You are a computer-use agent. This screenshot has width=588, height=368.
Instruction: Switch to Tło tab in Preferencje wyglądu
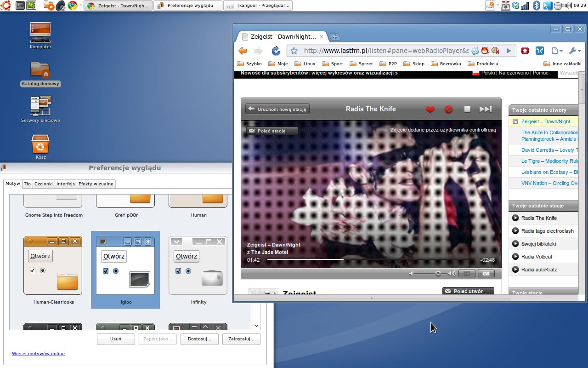click(x=27, y=184)
